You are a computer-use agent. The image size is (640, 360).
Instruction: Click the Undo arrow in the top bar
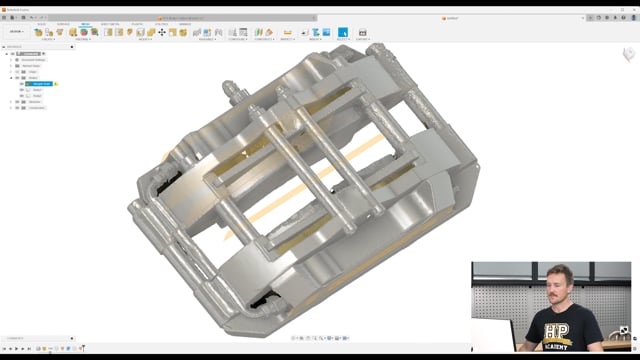click(x=32, y=18)
